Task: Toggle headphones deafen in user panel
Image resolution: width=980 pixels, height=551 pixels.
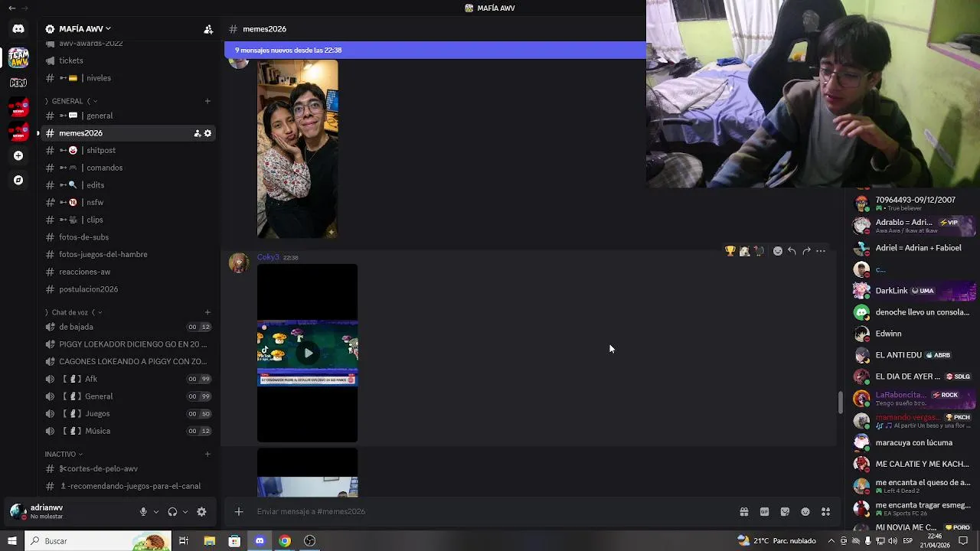Action: click(172, 512)
